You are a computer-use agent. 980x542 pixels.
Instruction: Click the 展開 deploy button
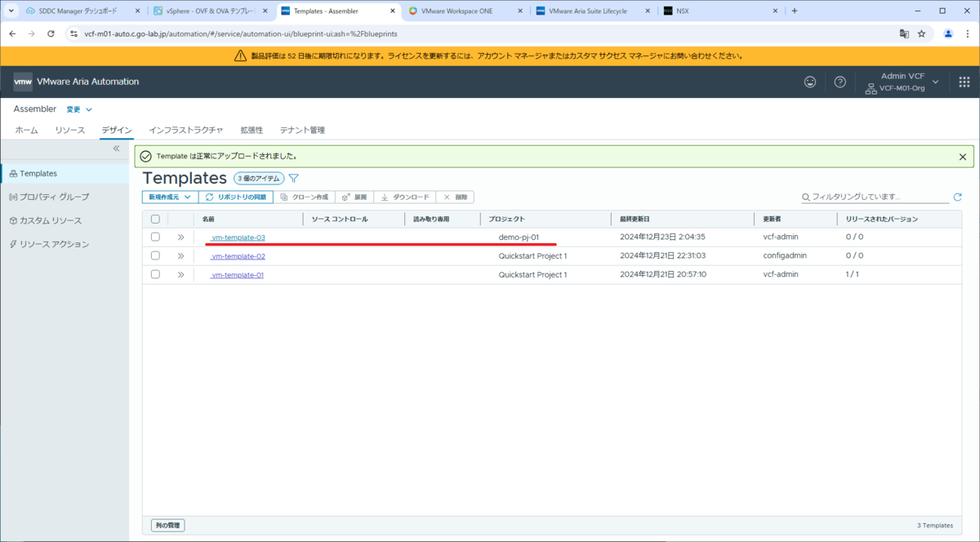pos(354,197)
